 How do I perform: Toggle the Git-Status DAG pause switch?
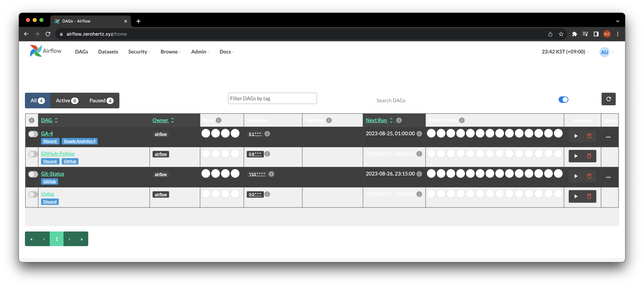(33, 174)
